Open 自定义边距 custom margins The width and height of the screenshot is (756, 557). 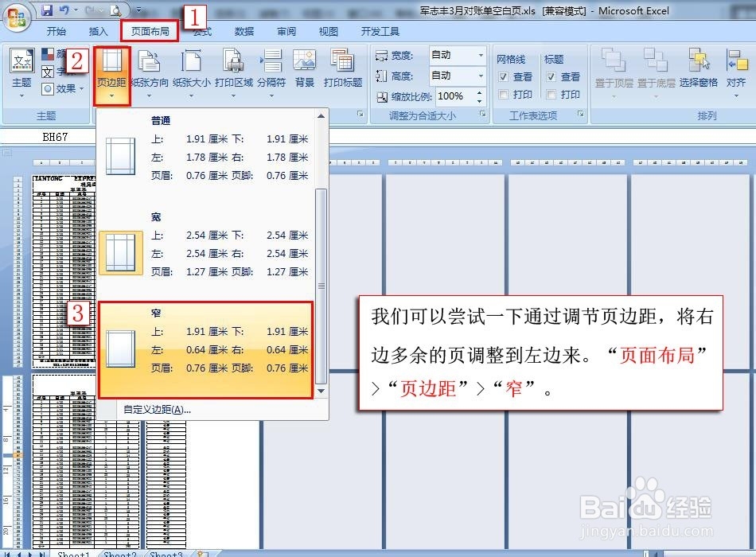[158, 410]
